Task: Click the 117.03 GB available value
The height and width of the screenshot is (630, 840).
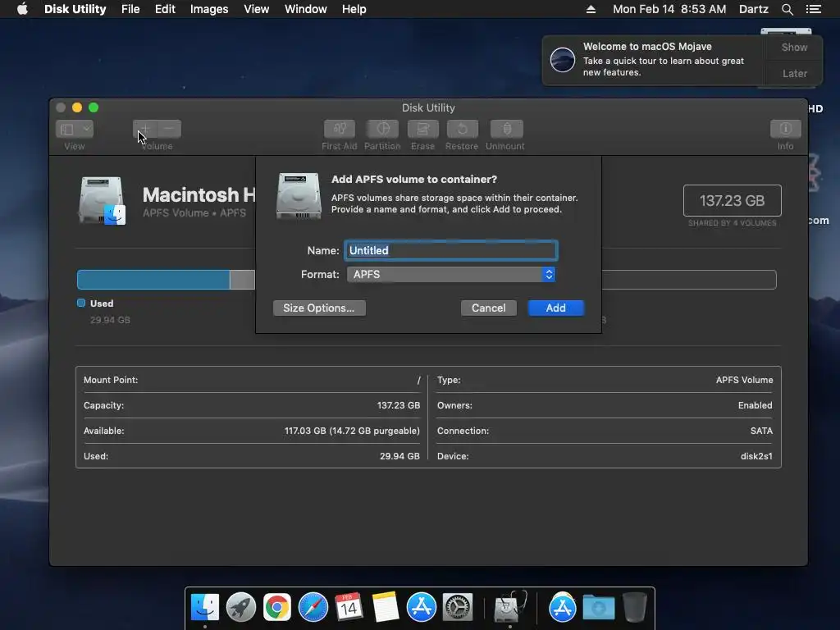Action: pyautogui.click(x=352, y=431)
